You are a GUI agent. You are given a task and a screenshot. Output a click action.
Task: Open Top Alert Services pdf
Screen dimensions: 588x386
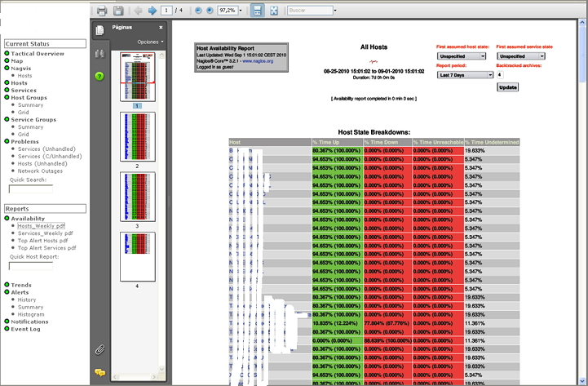point(46,248)
